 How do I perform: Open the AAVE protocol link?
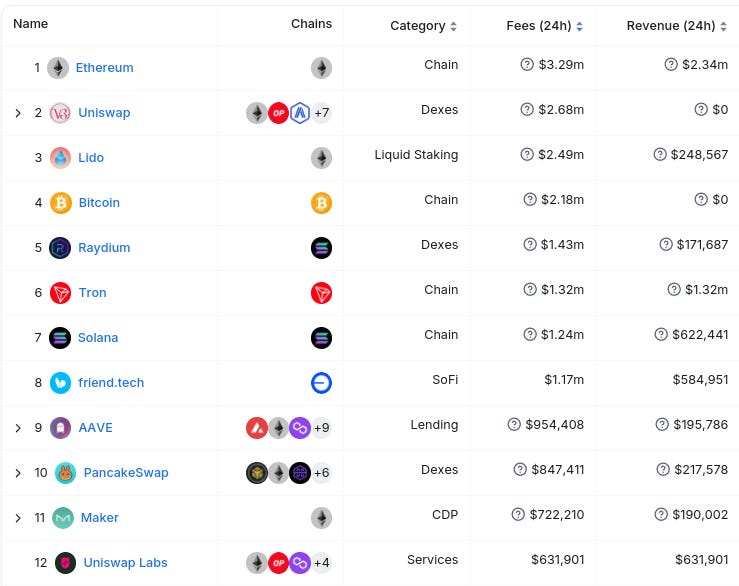pos(96,428)
